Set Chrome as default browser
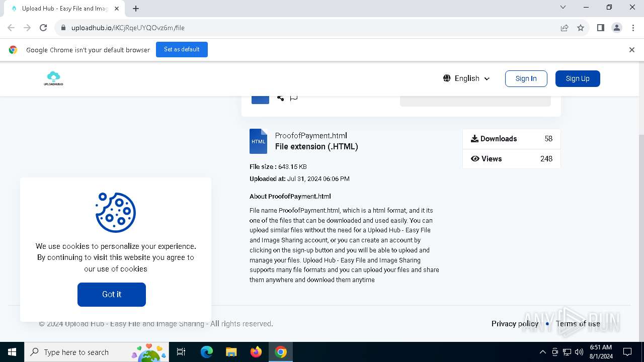This screenshot has height=362, width=644. pos(182,49)
